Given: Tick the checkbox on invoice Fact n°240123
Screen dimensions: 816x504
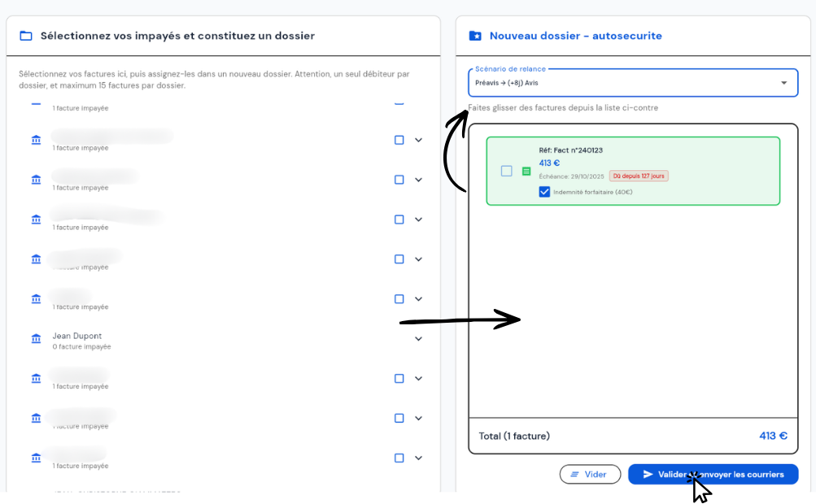Looking at the screenshot, I should click(507, 171).
